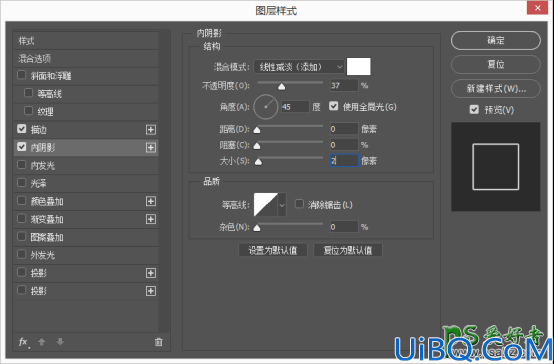Adjust the 杂色 slider handle
The image size is (554, 364).
tap(257, 228)
